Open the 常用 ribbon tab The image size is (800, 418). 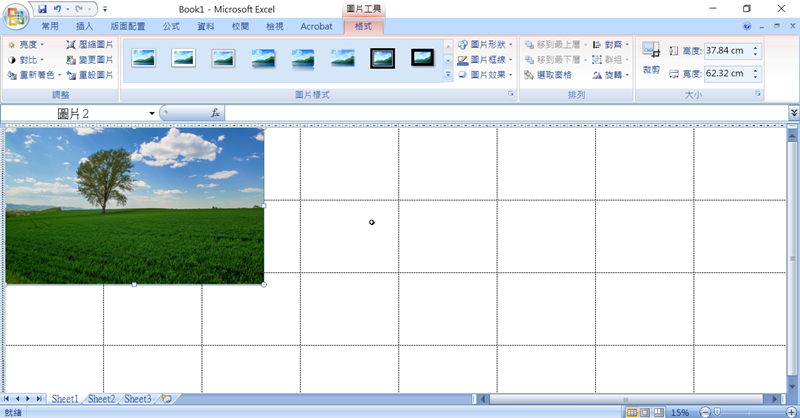[x=50, y=26]
